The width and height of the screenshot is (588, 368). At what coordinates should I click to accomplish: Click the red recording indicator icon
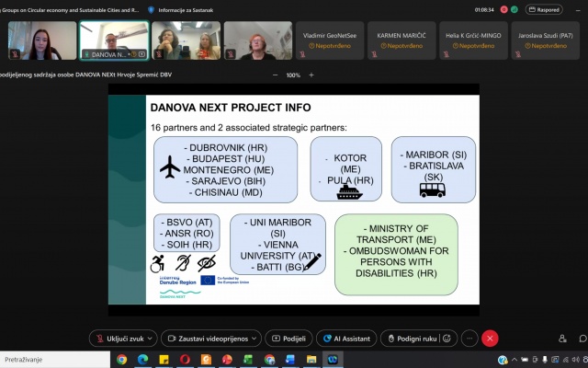pos(503,10)
